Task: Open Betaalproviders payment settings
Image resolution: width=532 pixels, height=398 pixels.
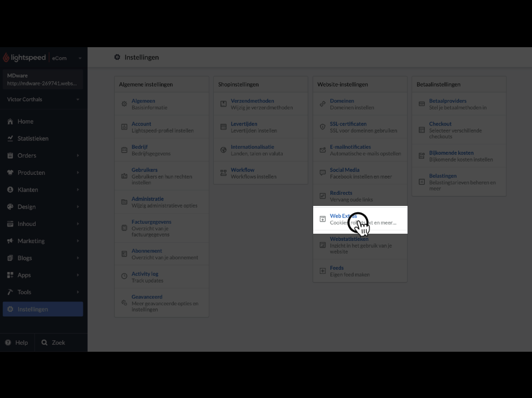Action: point(448,100)
